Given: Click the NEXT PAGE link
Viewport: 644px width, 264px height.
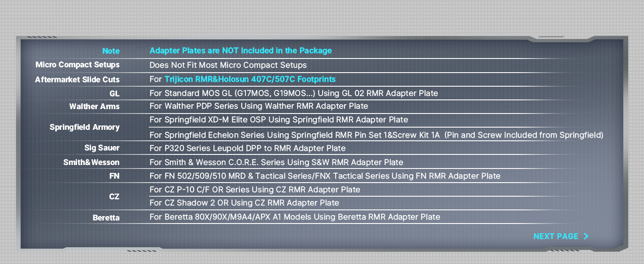Looking at the screenshot, I should click(x=561, y=236).
